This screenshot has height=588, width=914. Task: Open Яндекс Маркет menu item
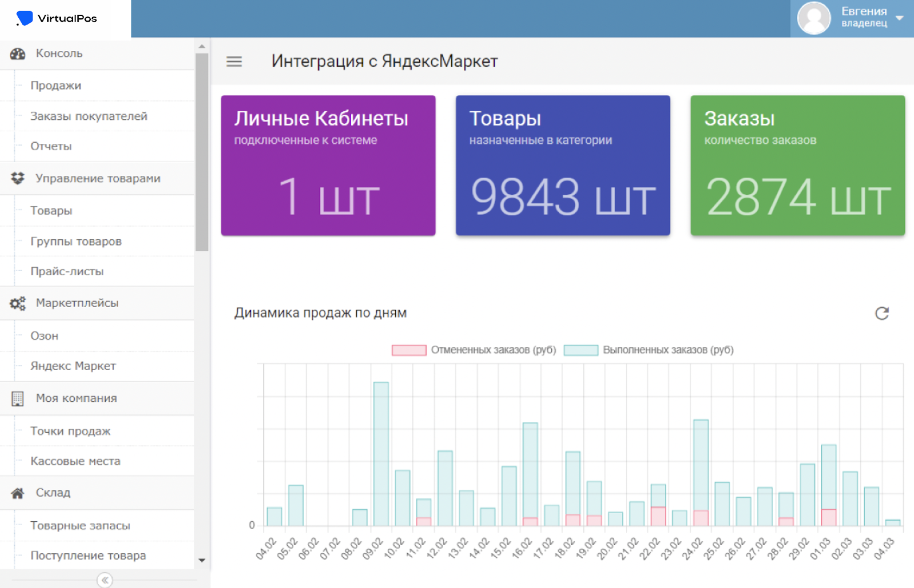tap(73, 366)
